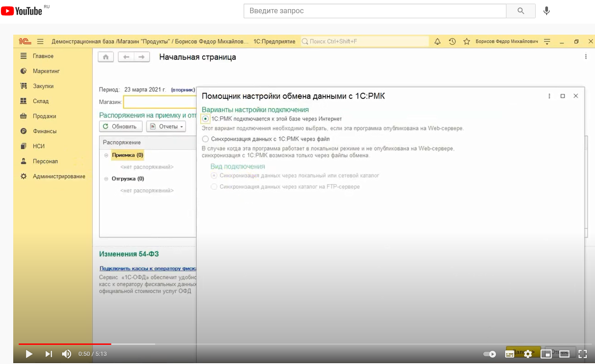Viewport: 595px width, 364px height.
Task: Skip to next video
Action: click(48, 354)
